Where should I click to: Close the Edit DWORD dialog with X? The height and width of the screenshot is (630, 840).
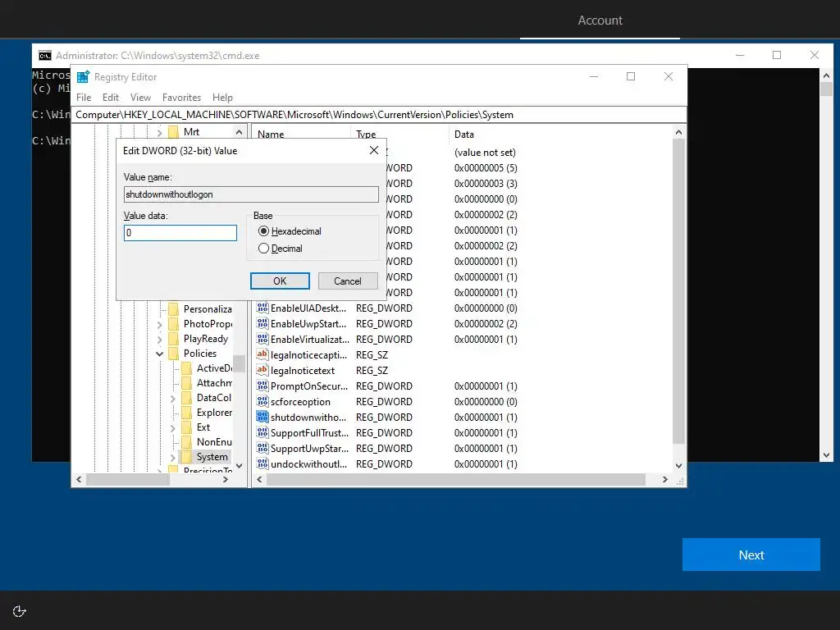(374, 151)
